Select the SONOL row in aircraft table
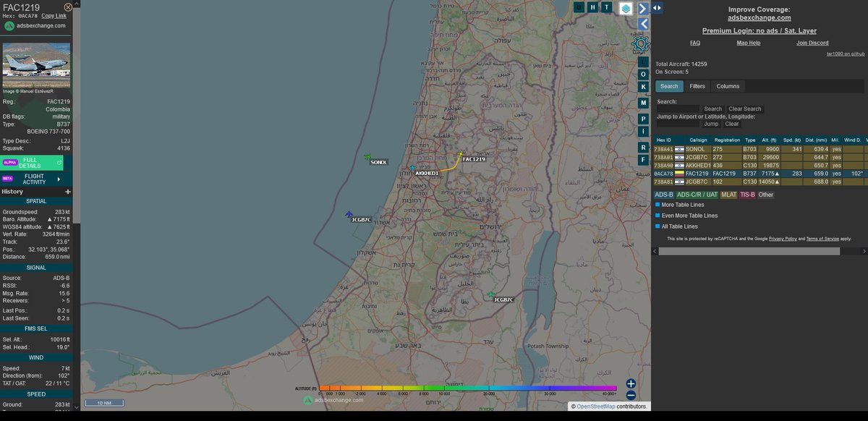Screen dimensions: 868x421 (759, 149)
